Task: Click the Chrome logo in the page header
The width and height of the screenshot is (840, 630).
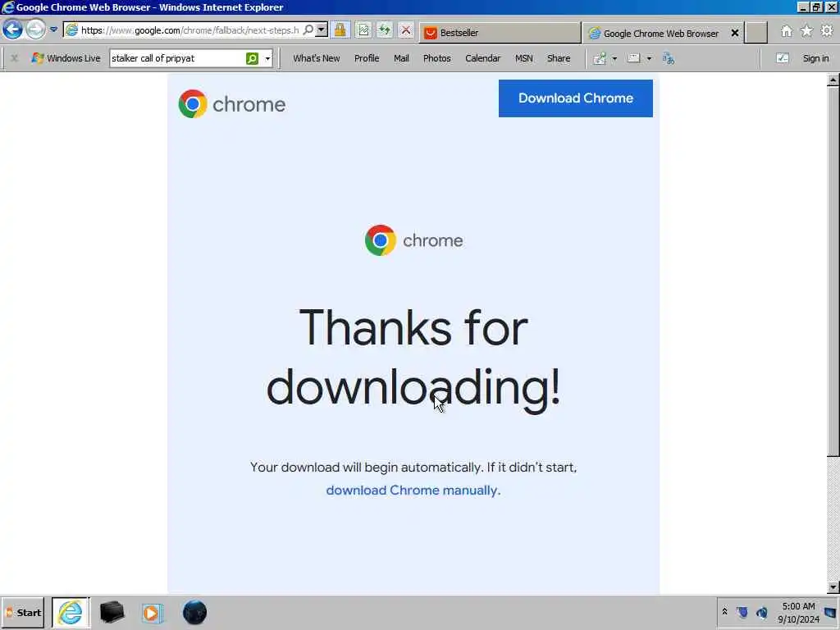Action: pyautogui.click(x=231, y=104)
